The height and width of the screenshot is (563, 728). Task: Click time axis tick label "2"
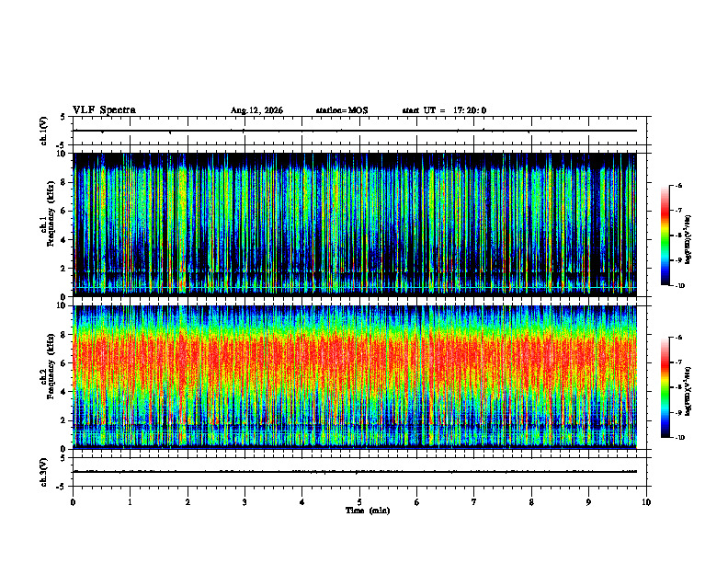coord(188,502)
